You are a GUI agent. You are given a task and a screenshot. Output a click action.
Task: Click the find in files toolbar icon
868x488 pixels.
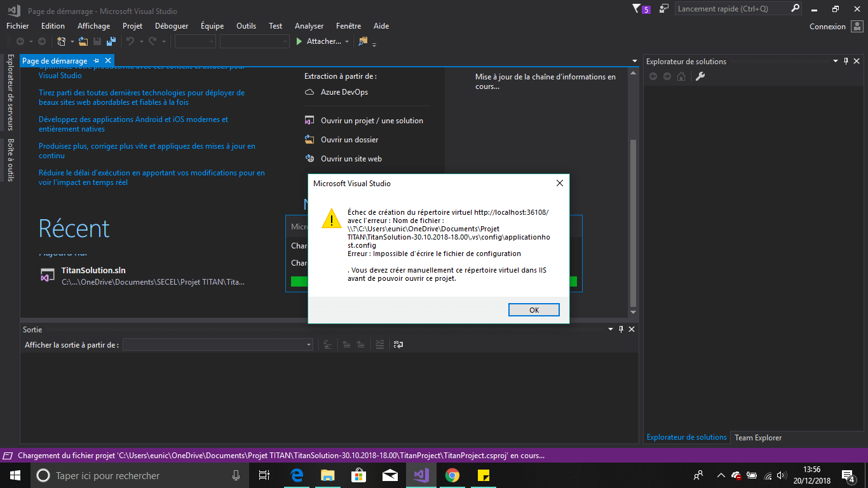pos(363,41)
